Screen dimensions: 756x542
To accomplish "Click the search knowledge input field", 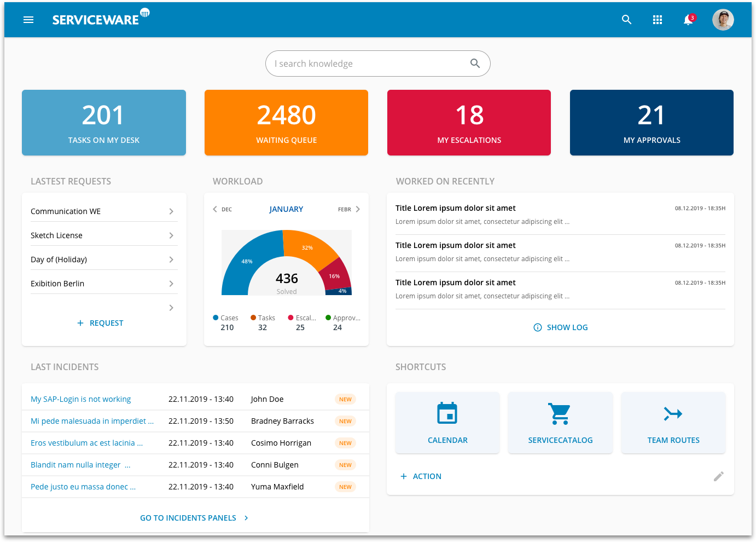I will [x=369, y=64].
